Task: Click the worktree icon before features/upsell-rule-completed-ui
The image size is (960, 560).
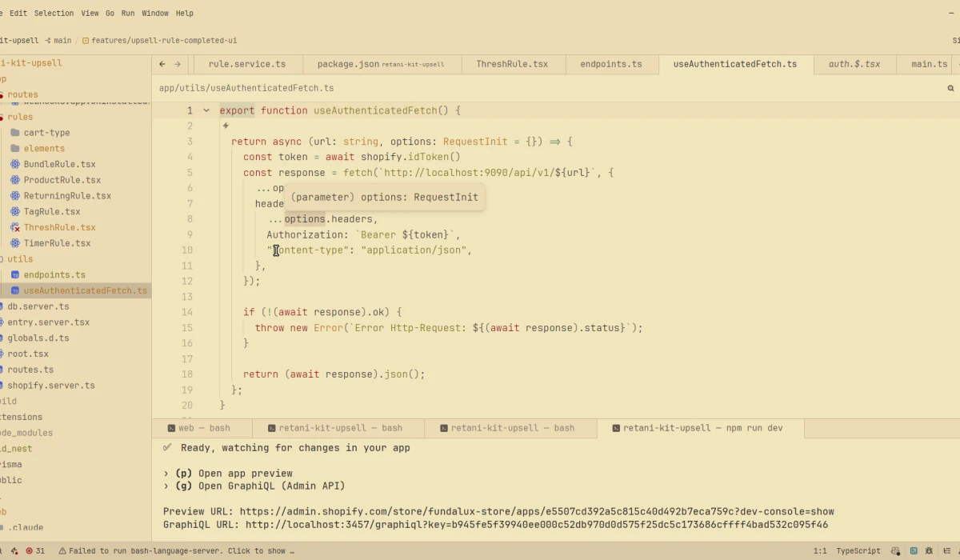Action: (x=86, y=40)
